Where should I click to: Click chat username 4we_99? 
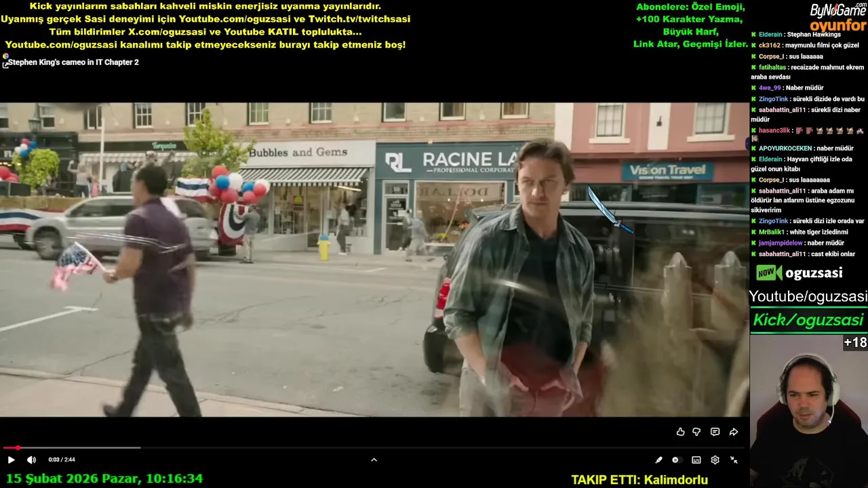coord(770,88)
